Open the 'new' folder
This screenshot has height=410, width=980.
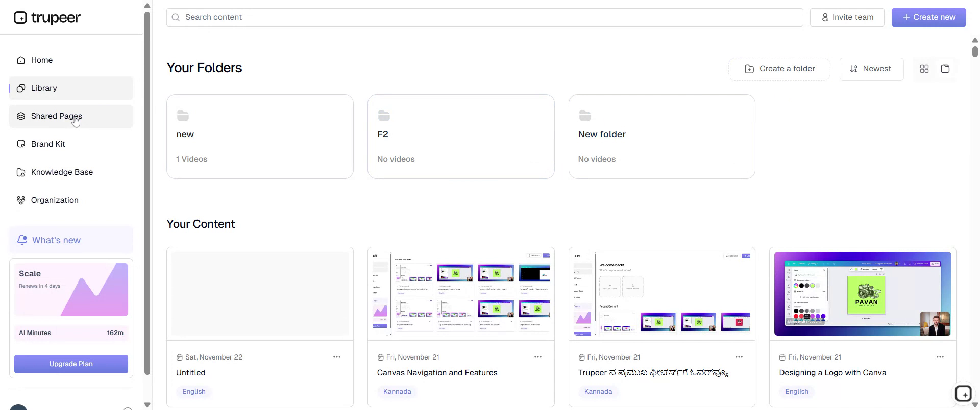click(x=260, y=137)
